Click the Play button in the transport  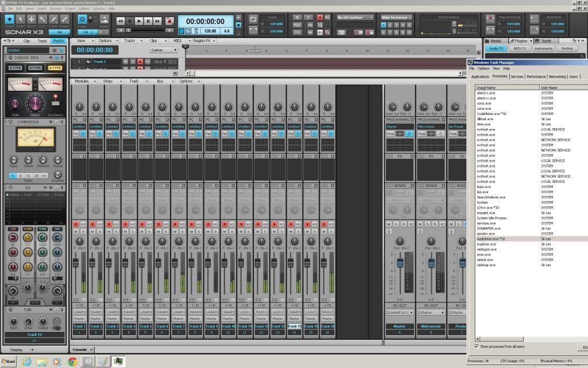pyautogui.click(x=139, y=21)
